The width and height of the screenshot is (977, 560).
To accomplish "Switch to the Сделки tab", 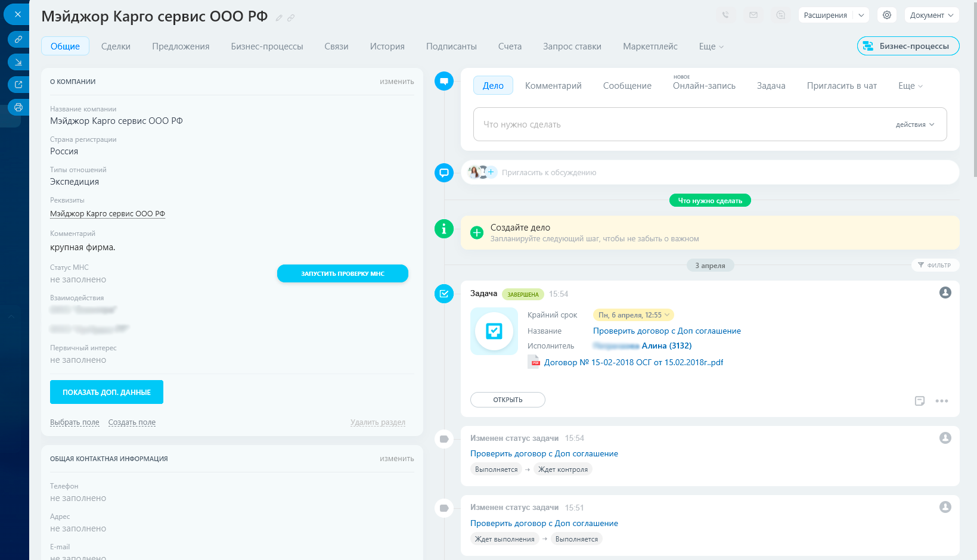I will point(116,46).
